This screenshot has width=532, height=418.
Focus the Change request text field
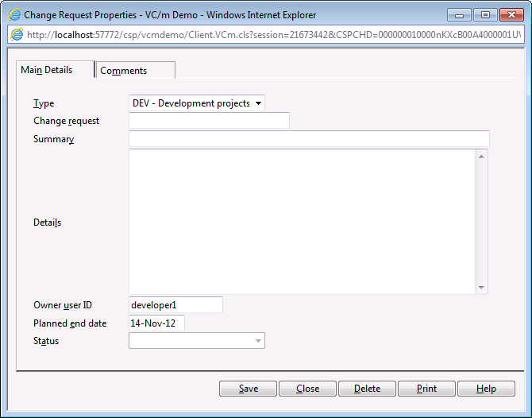coord(209,121)
